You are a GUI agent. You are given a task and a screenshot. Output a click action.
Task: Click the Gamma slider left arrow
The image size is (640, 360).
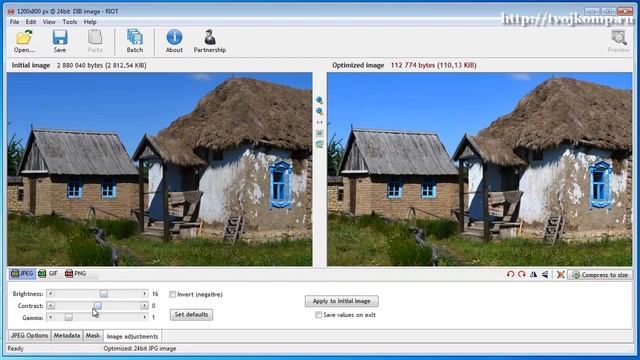50,317
